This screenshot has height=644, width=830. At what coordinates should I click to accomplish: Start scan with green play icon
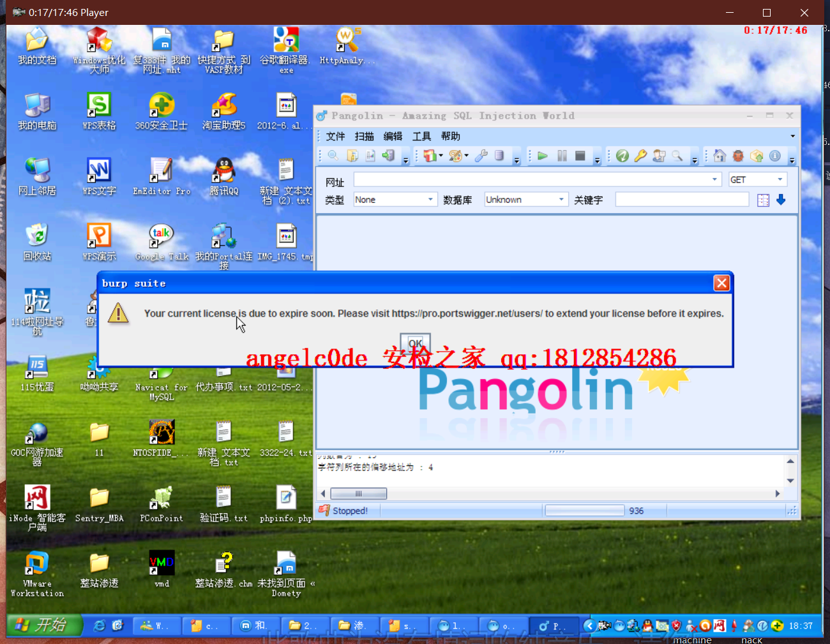(x=543, y=156)
